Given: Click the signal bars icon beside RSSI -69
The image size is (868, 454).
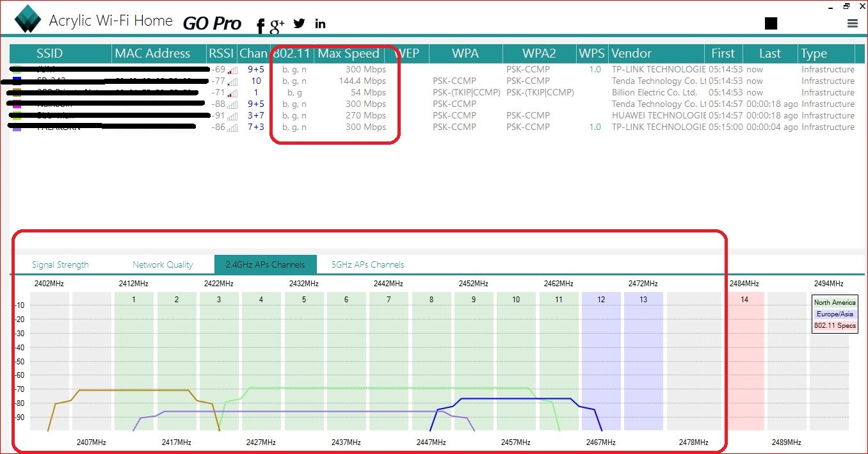Looking at the screenshot, I should tap(233, 70).
